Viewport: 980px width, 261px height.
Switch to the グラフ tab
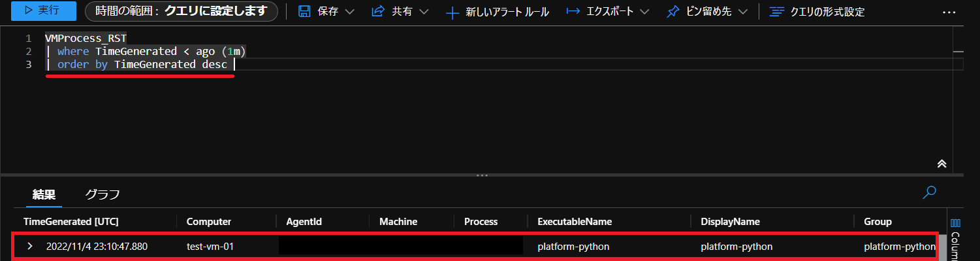click(103, 194)
